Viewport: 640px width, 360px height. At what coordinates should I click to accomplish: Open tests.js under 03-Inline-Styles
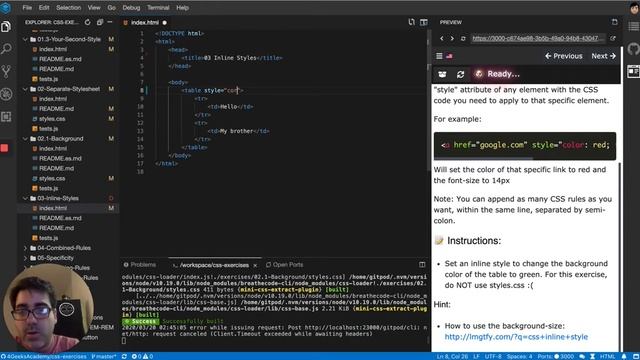(x=48, y=238)
